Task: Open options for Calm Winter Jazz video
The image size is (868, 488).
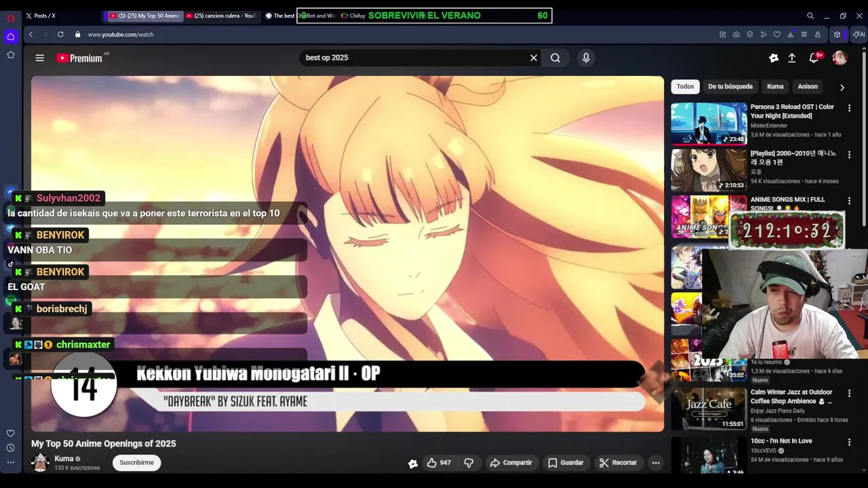Action: click(x=849, y=394)
